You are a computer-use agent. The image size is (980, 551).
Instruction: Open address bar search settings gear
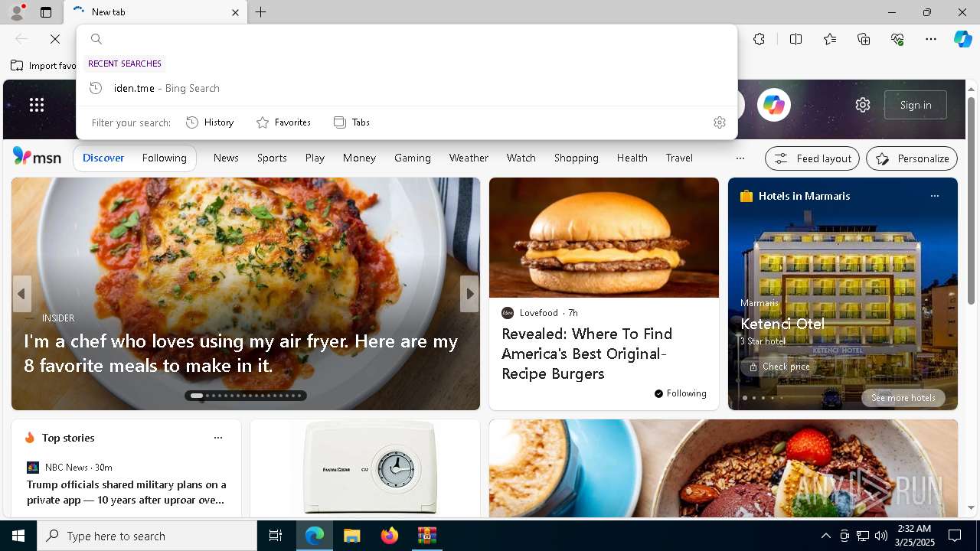[x=719, y=122]
